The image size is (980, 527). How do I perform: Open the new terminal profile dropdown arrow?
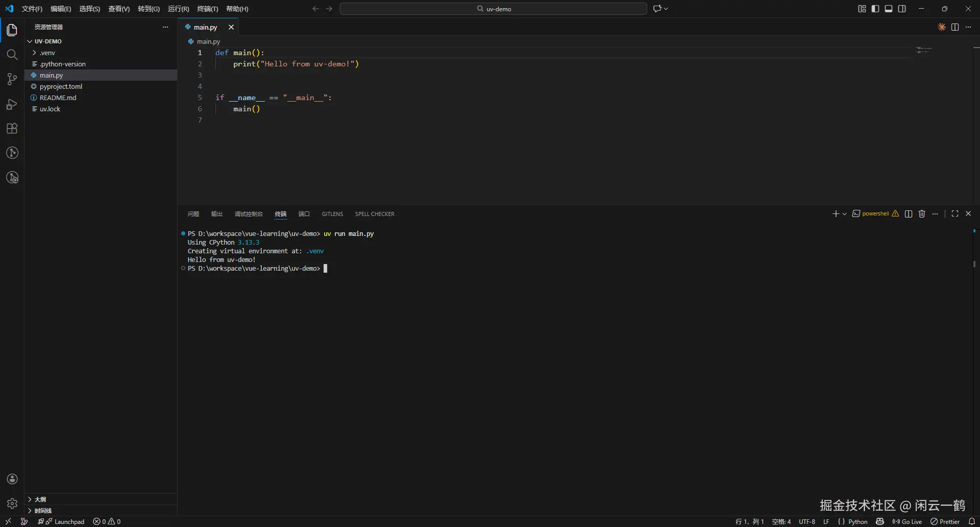point(845,214)
